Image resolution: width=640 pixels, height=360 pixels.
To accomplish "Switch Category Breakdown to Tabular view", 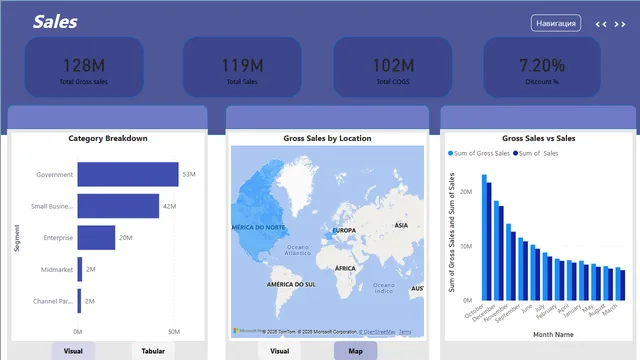I will 153,351.
